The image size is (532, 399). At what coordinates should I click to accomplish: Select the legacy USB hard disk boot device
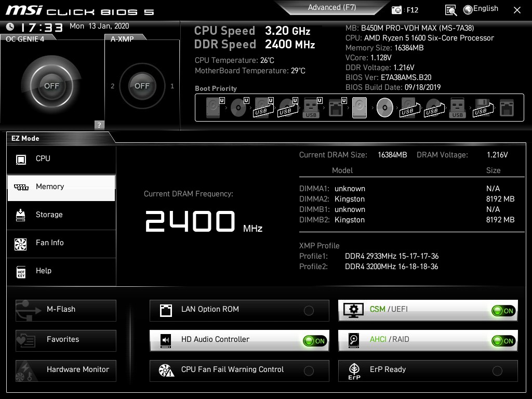410,108
